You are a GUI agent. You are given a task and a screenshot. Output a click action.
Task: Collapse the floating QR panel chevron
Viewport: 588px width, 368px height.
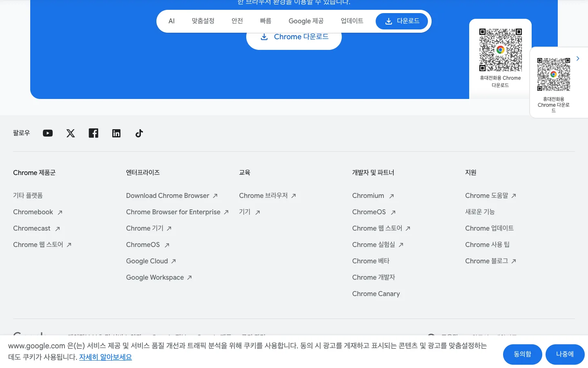[578, 58]
